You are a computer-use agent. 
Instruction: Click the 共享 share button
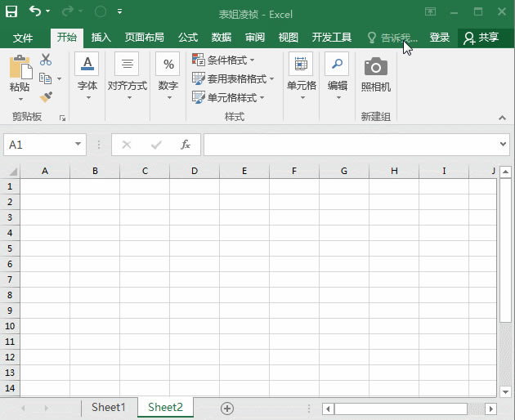482,38
